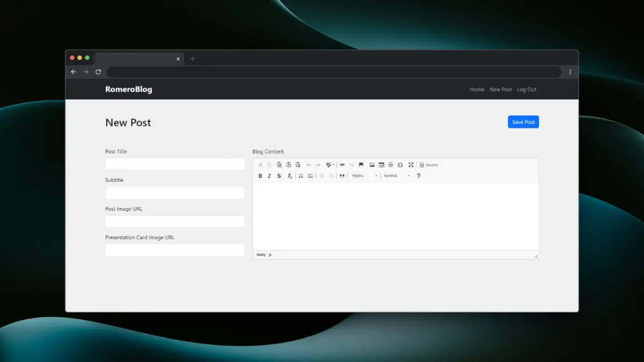Open New Post navbar link
Image resolution: width=644 pixels, height=362 pixels.
click(501, 90)
